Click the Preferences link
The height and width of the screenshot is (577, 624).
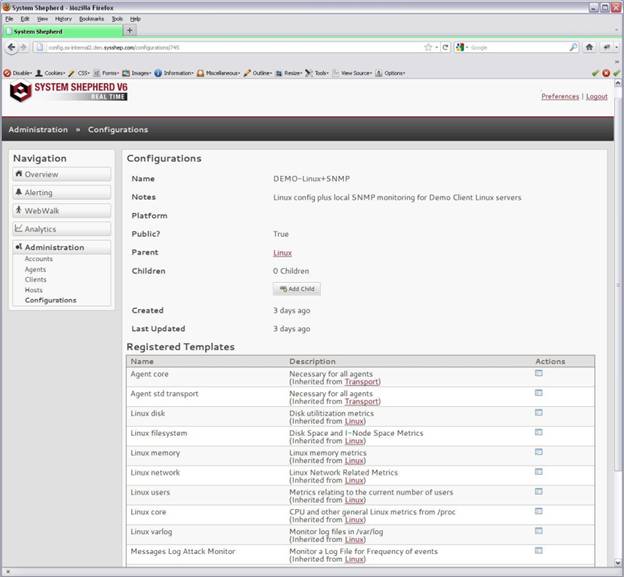coord(560,96)
